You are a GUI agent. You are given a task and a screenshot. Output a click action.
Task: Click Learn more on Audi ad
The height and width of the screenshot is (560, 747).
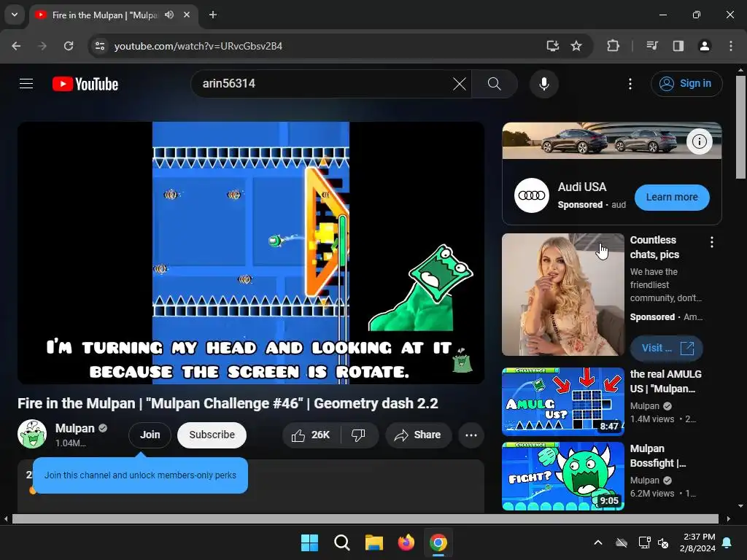(x=672, y=197)
